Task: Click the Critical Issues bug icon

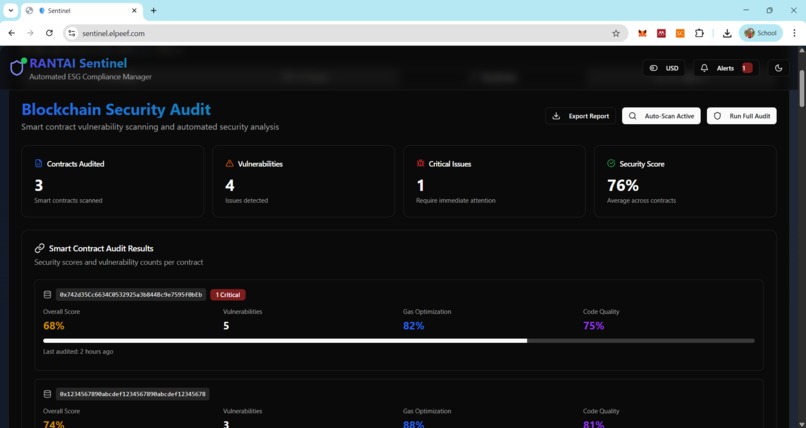Action: click(x=420, y=163)
